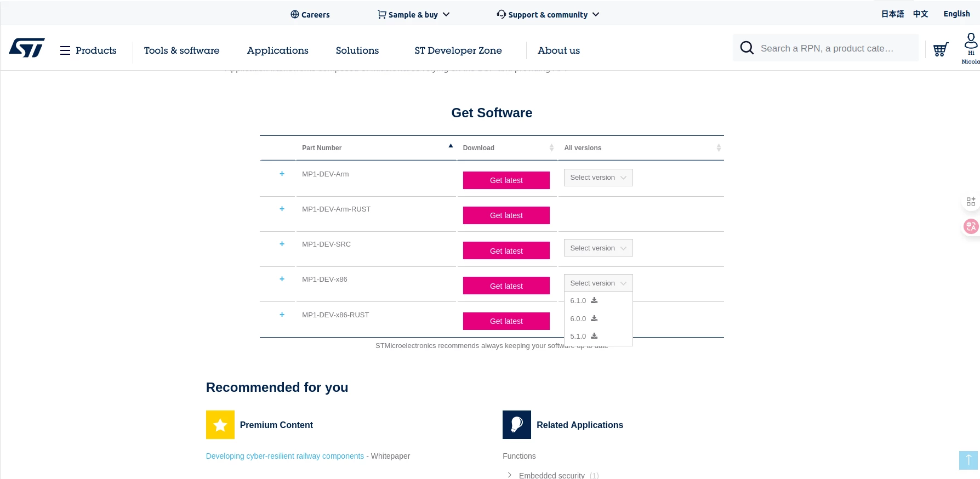Open the About us menu
The width and height of the screenshot is (980, 479).
click(x=559, y=50)
